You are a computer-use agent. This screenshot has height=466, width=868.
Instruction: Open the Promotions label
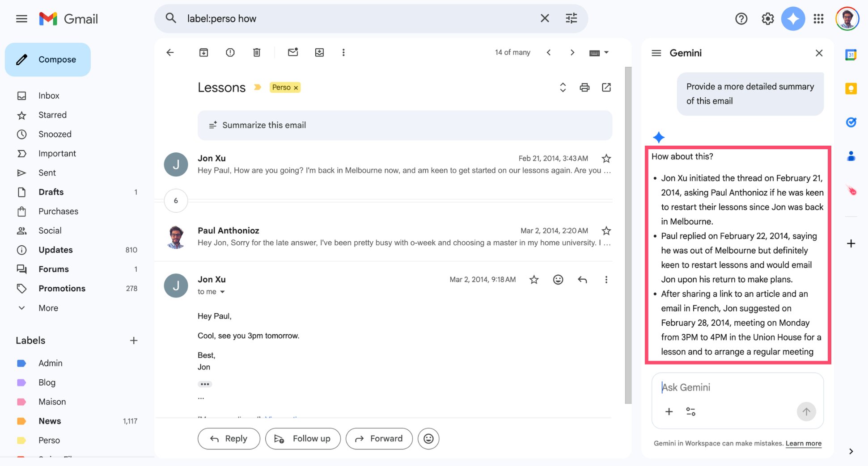(62, 288)
